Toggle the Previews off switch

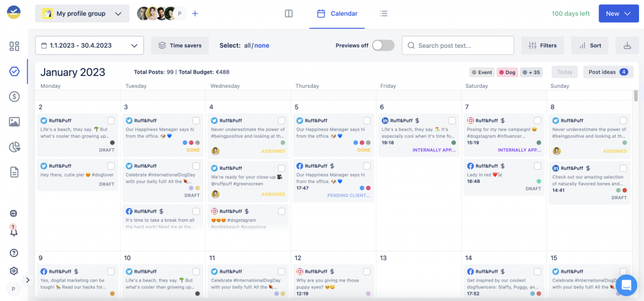[x=383, y=45]
